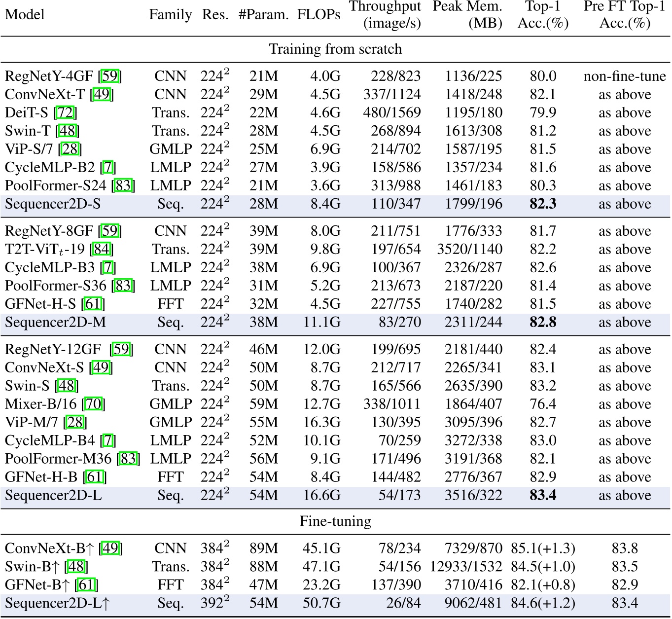This screenshot has width=672, height=619.
Task: Open citation 83 beside PoolFormer-M36
Action: point(128,459)
